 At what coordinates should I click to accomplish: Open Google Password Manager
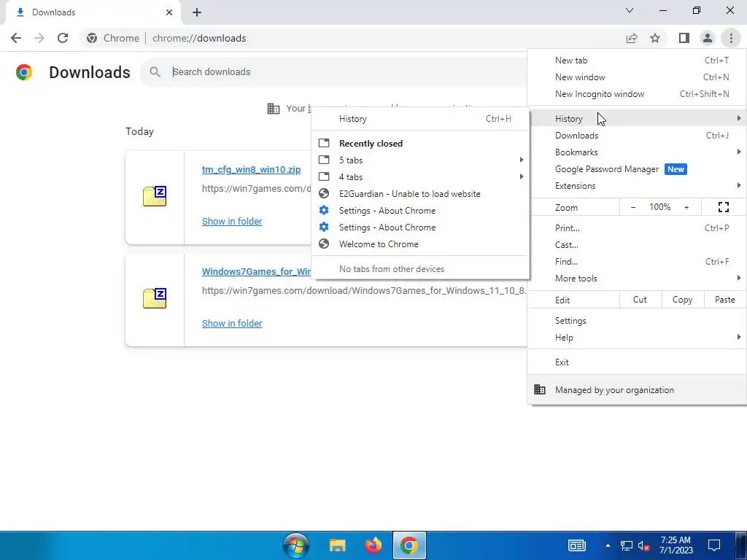[637, 169]
